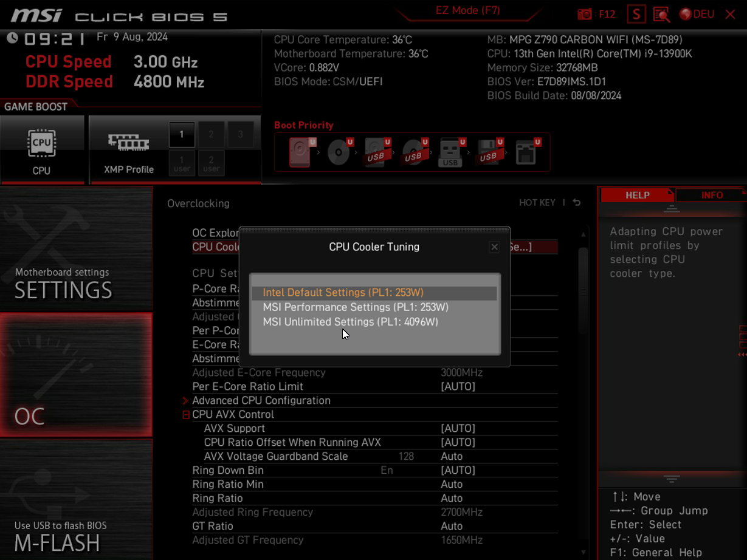Select the USB hard disk boot device

[377, 152]
